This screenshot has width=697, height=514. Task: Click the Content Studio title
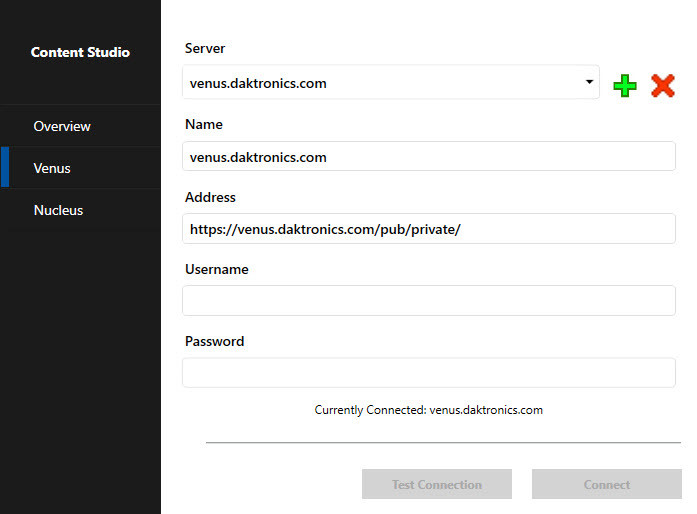point(80,52)
